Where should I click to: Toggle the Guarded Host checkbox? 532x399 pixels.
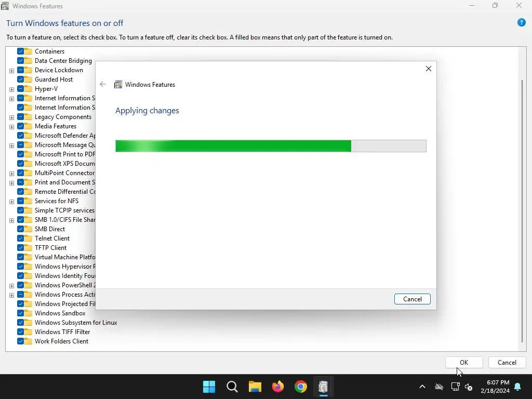(x=20, y=79)
